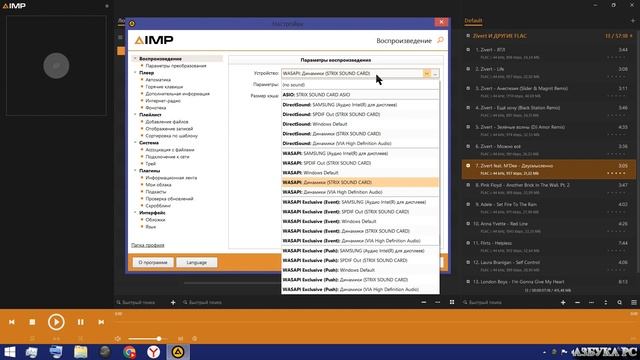Click the AIMP taskbar icon

coord(178,352)
